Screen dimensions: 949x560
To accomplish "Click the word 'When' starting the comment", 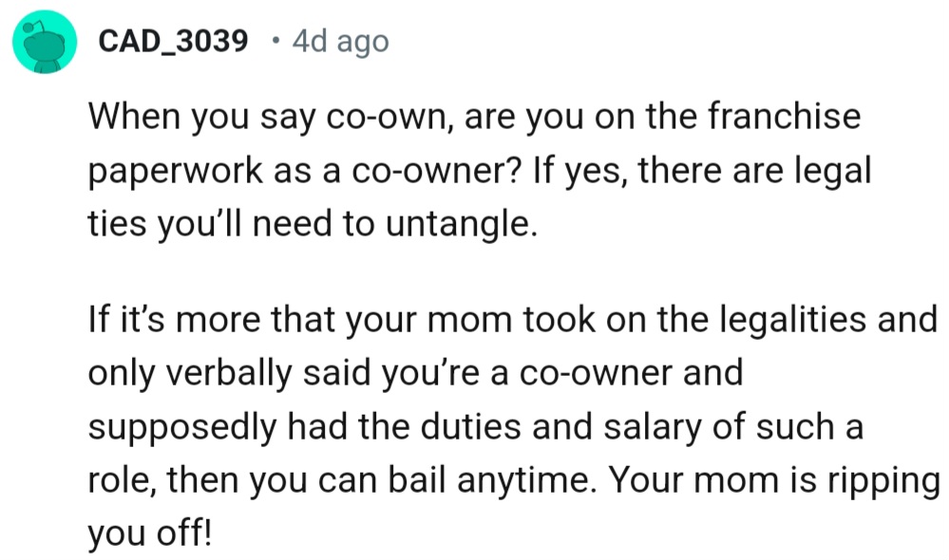I will [134, 116].
